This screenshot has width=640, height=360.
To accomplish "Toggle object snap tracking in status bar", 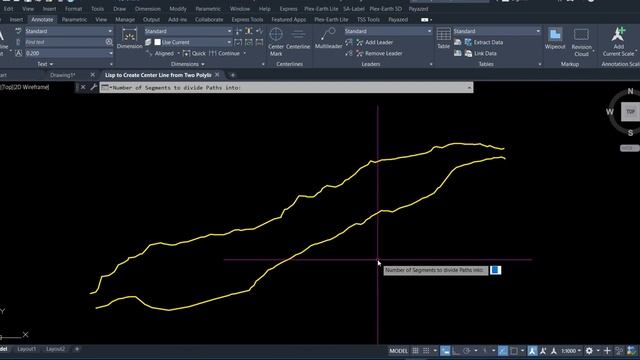I will click(x=503, y=351).
